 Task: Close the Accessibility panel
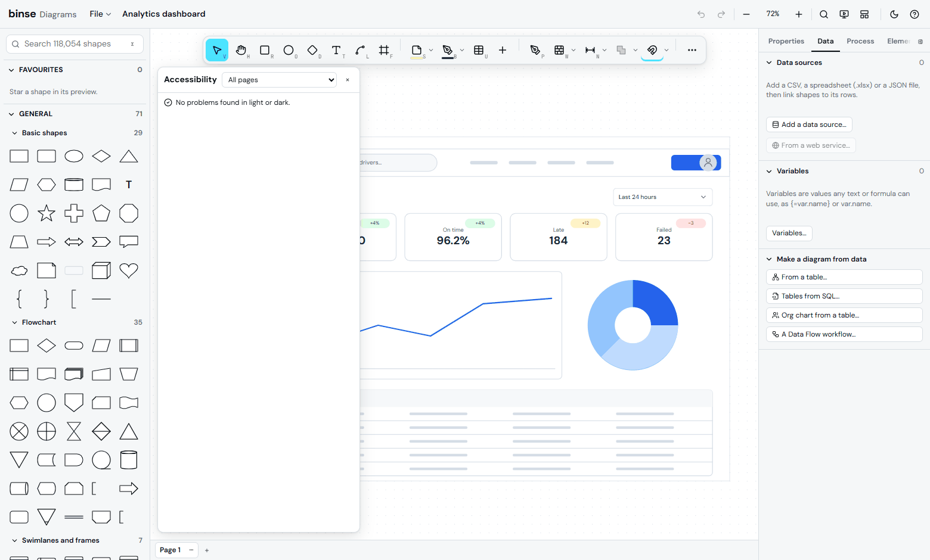(348, 80)
